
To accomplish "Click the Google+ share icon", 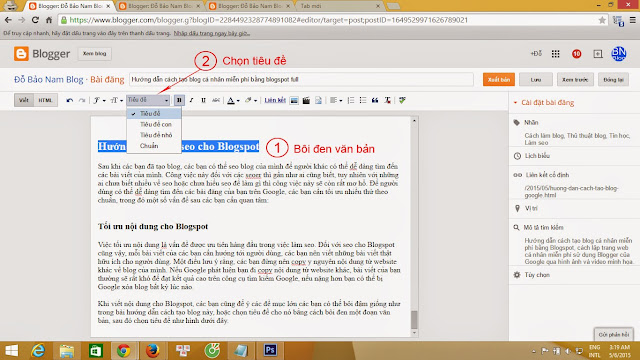I will [598, 54].
